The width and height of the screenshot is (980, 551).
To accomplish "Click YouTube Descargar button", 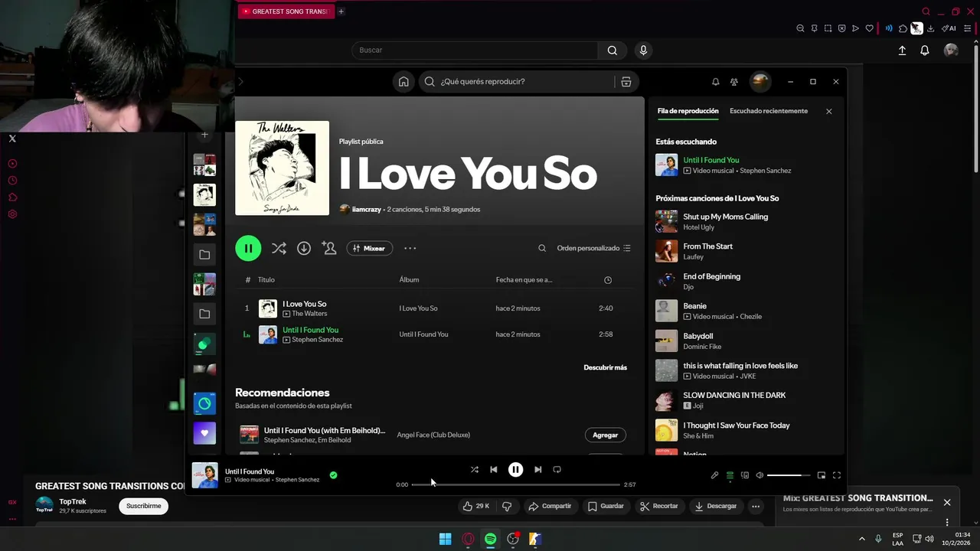I will [716, 506].
